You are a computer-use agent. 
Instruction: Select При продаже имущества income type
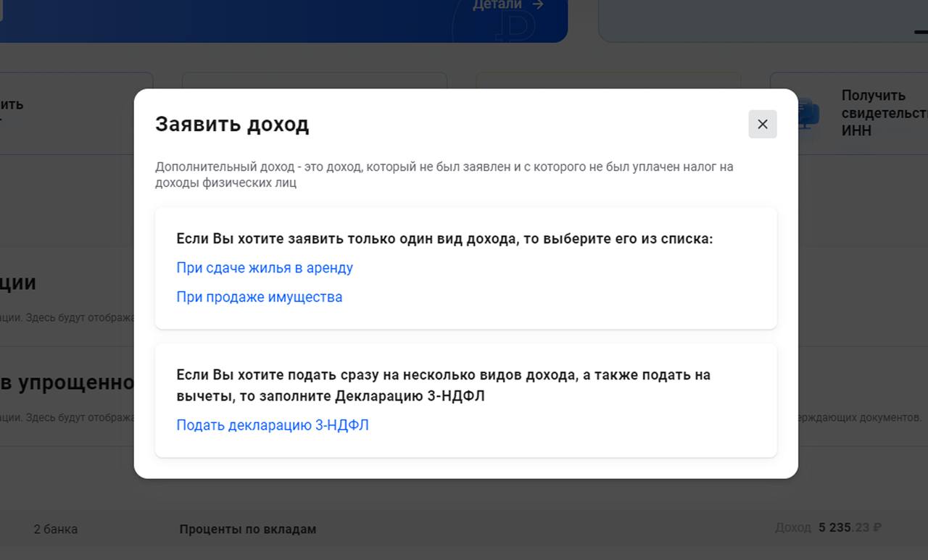(260, 297)
